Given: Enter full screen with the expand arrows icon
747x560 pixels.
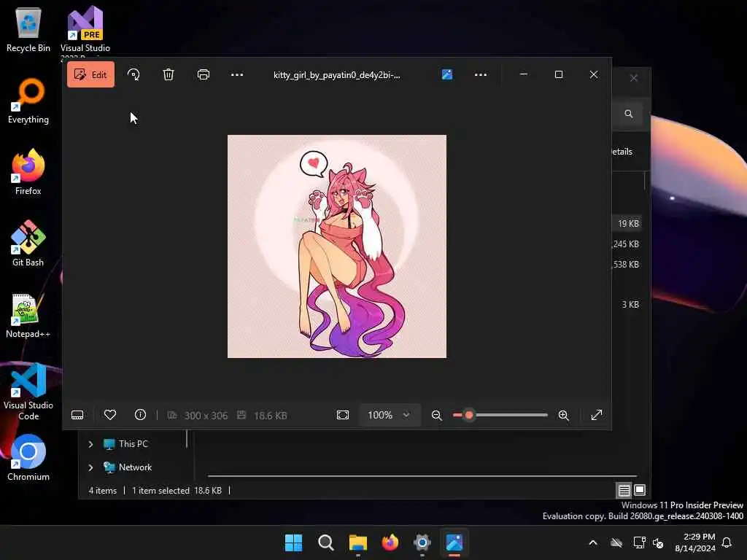Looking at the screenshot, I should (x=597, y=415).
